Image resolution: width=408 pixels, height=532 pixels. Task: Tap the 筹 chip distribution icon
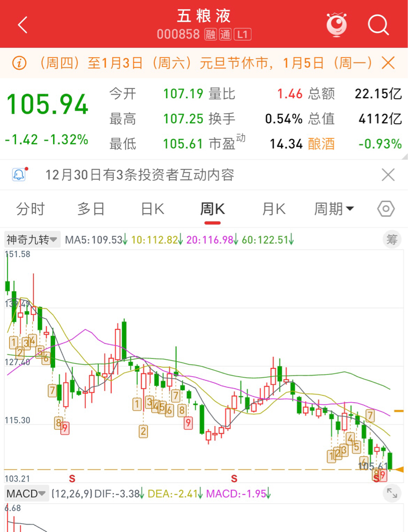pyautogui.click(x=392, y=240)
